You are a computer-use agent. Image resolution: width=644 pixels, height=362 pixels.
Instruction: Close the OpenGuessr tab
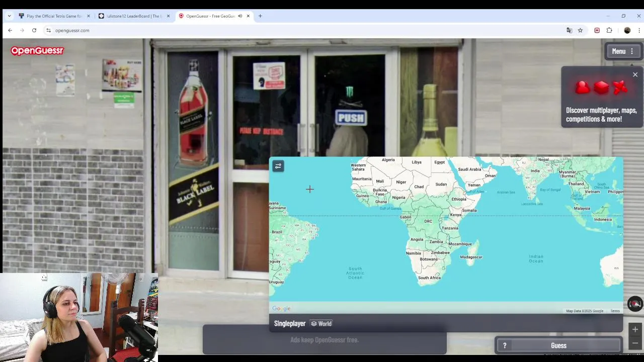click(248, 16)
